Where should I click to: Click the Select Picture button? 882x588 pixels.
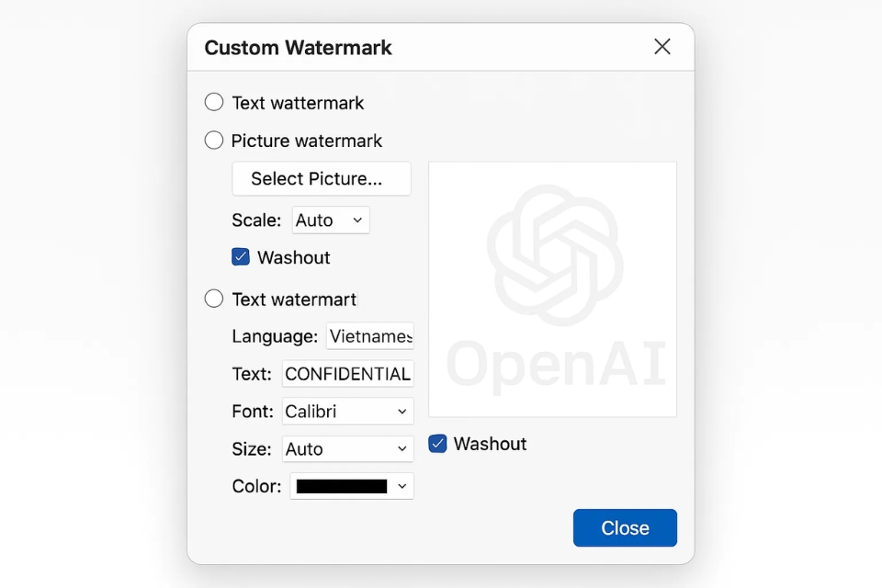pos(321,178)
